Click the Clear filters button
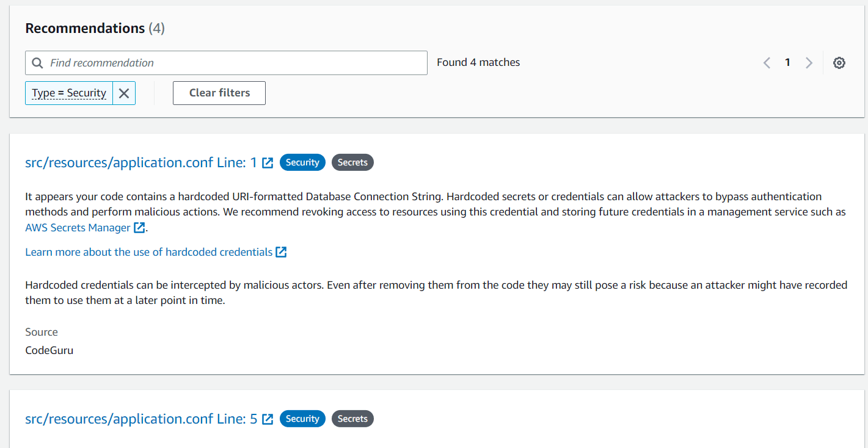868x448 pixels. tap(219, 93)
